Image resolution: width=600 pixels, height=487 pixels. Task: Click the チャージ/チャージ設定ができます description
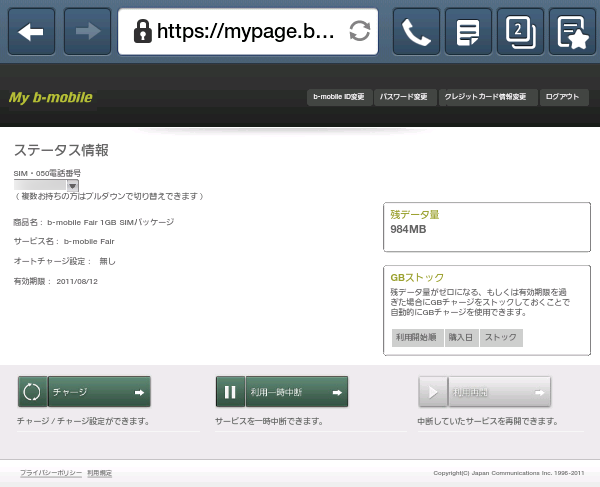coord(83,421)
